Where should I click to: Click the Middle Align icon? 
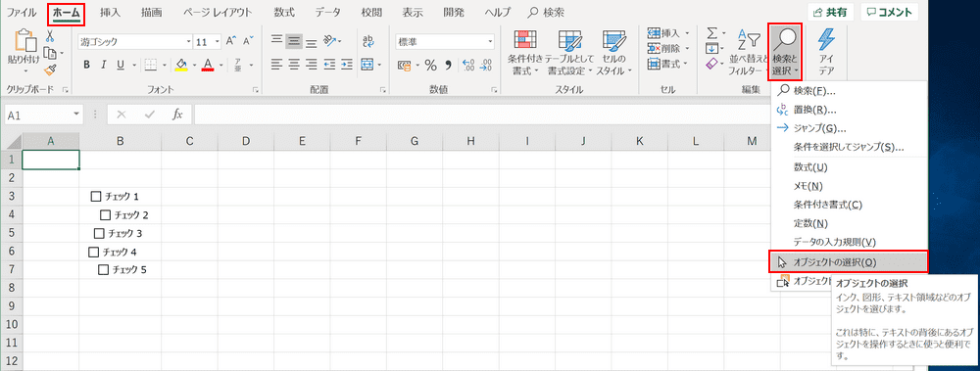(294, 41)
